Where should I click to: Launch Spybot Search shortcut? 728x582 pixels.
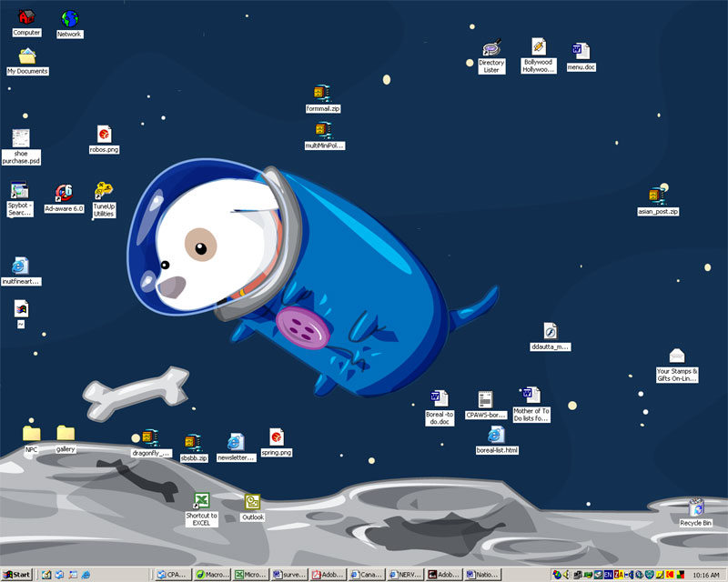[20, 192]
